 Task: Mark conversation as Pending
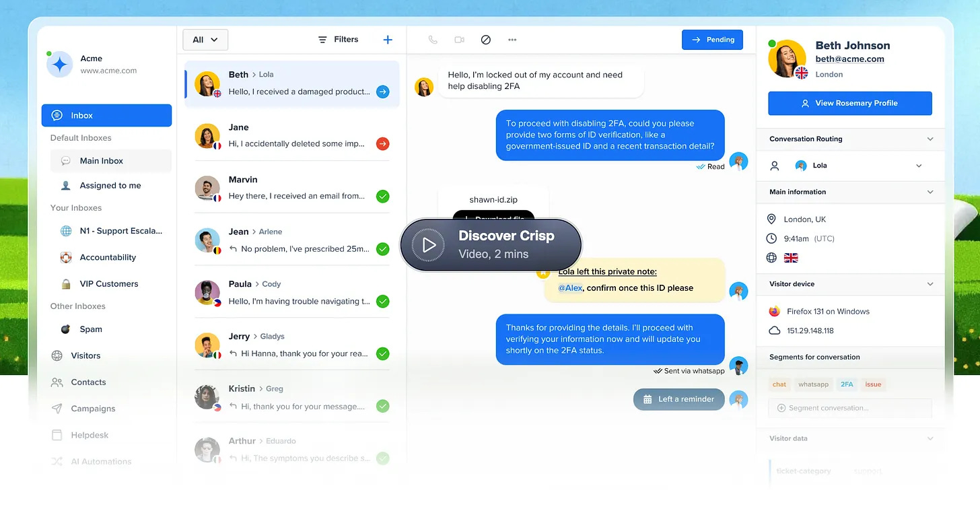(x=712, y=40)
